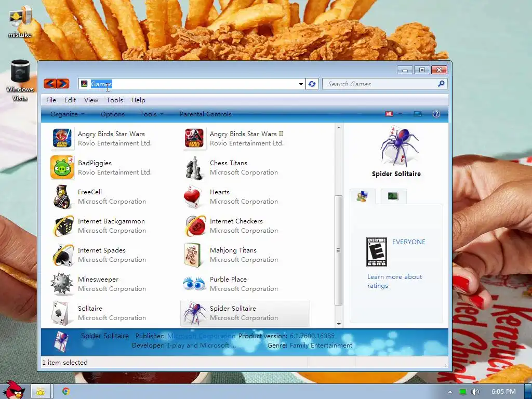The image size is (532, 399).
Task: Click the vertical scrollbar thumb
Action: click(x=339, y=250)
